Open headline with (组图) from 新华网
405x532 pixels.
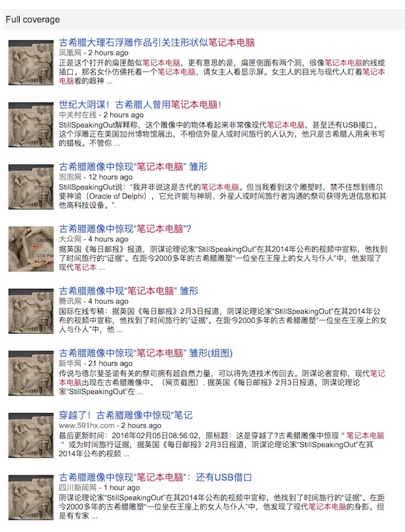pos(146,353)
